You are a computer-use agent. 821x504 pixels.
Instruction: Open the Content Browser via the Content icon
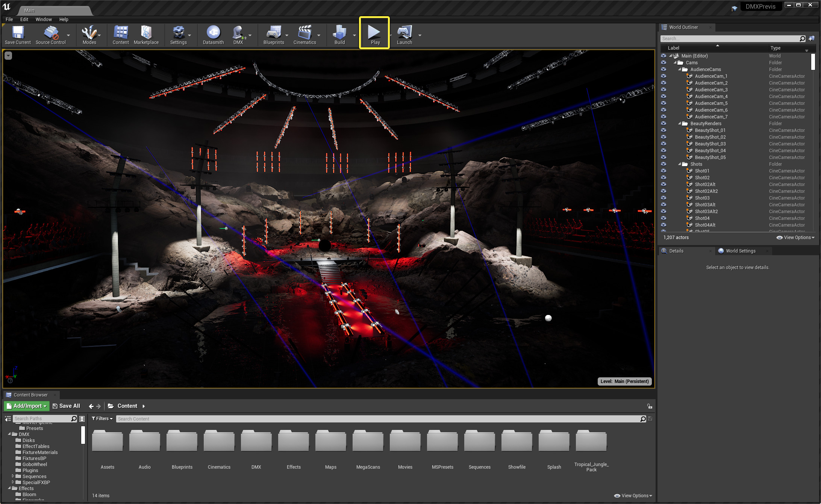pyautogui.click(x=120, y=35)
